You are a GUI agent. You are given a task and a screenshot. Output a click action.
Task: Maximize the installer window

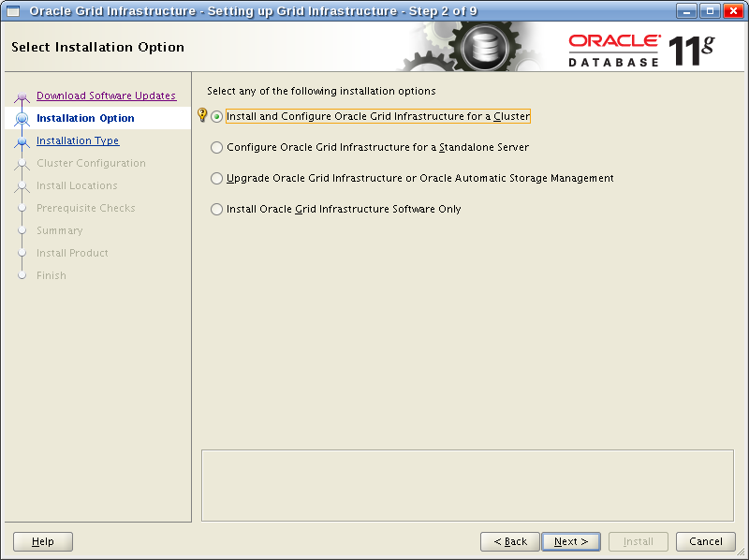point(710,10)
